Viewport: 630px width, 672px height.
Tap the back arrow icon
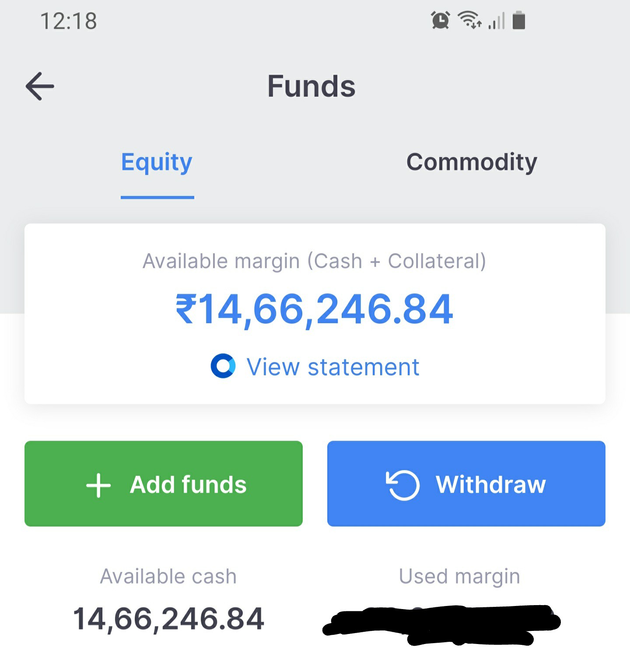(x=40, y=86)
